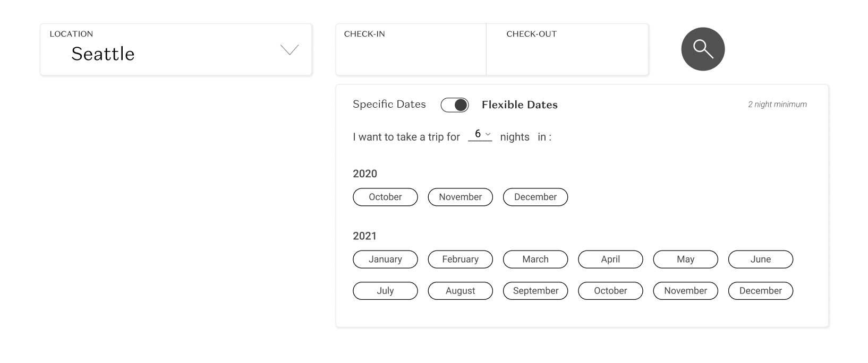Choose June 2021 month
This screenshot has width=868, height=363.
pos(760,260)
